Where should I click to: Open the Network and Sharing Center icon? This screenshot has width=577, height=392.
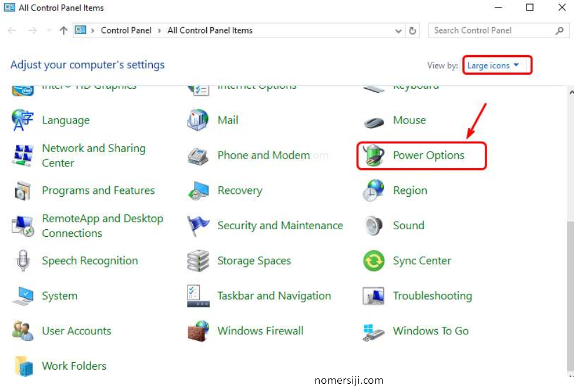tap(22, 155)
